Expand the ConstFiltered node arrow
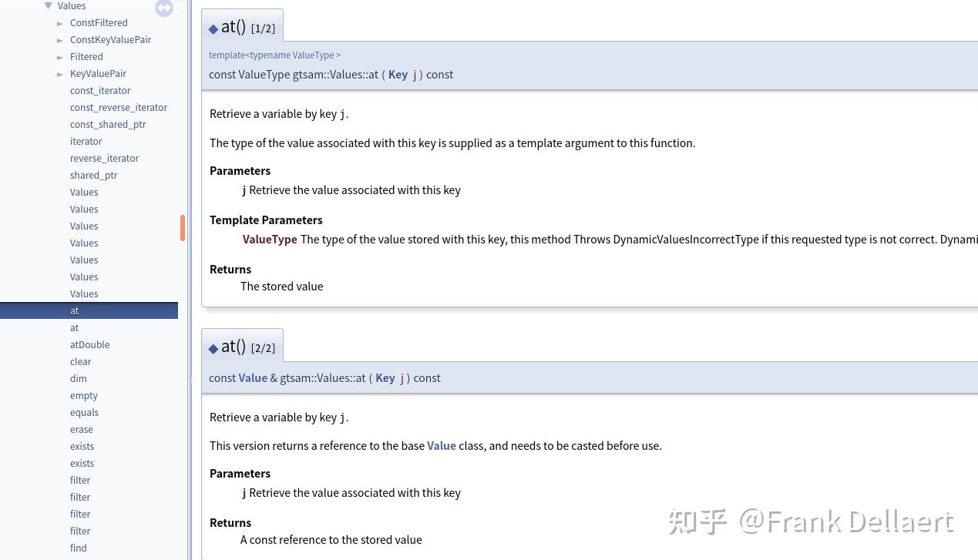 pos(60,23)
